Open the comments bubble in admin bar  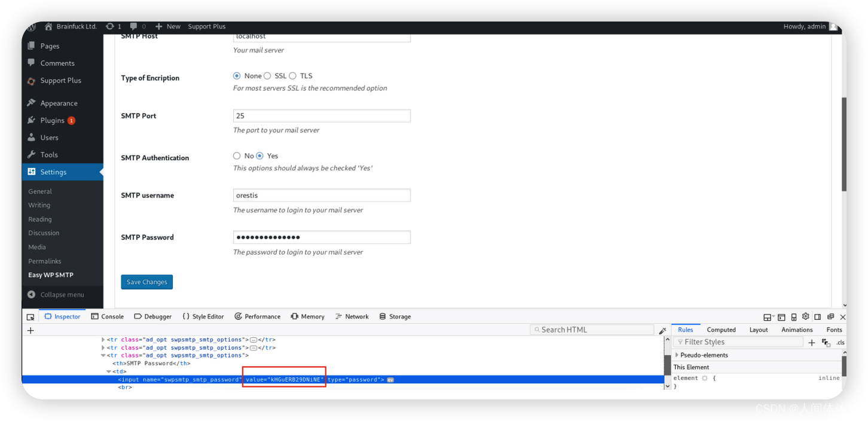pos(137,26)
